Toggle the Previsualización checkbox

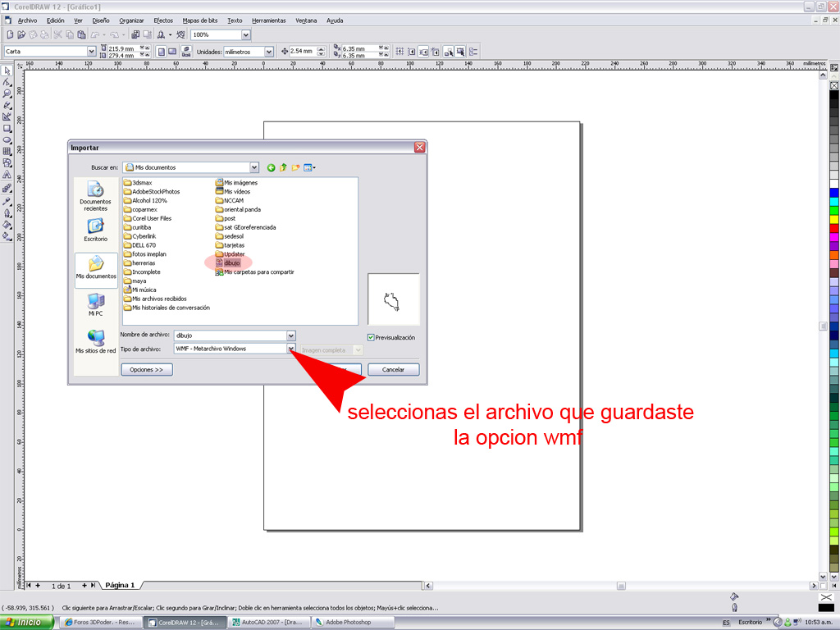tap(371, 337)
